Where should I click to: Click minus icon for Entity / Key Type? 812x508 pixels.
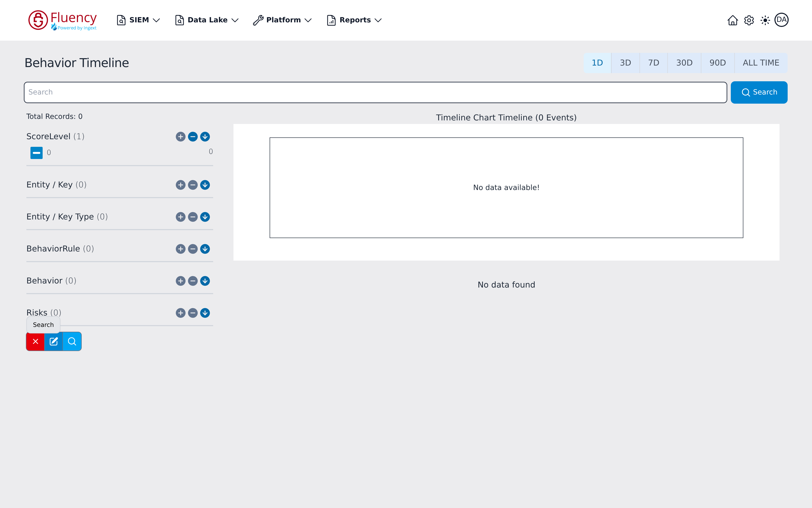(193, 217)
